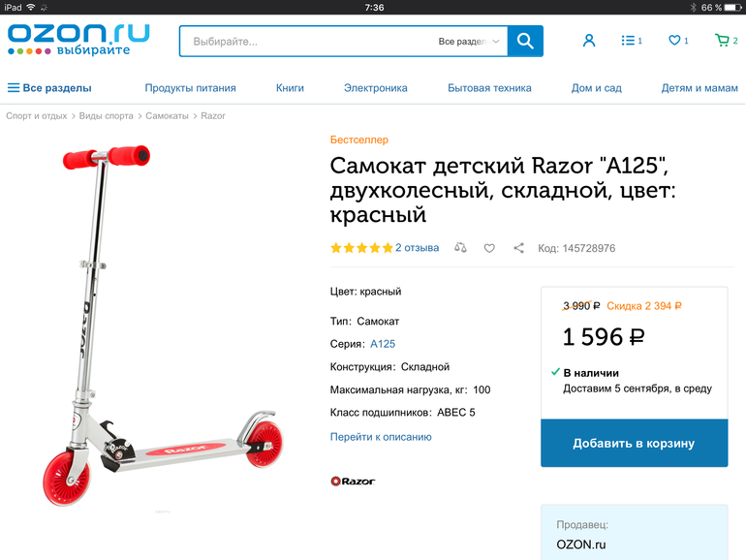Click the blue search magnifier button
746x560 pixels.
[525, 41]
